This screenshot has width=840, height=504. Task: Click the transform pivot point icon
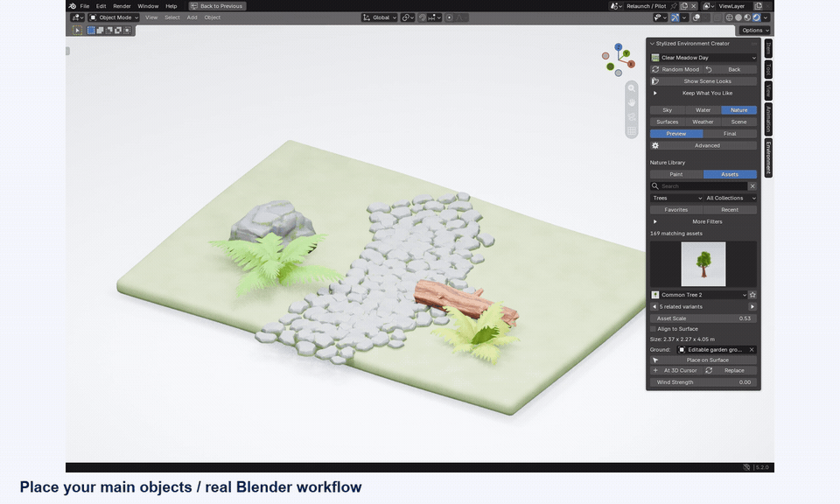pos(407,17)
